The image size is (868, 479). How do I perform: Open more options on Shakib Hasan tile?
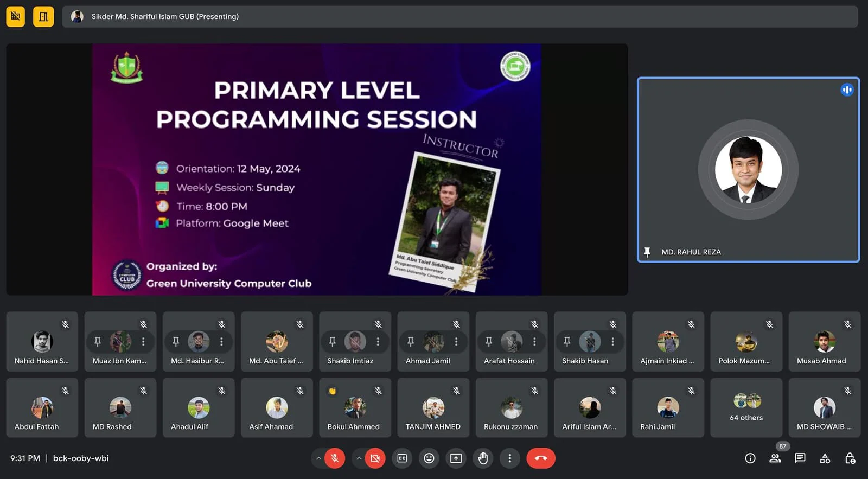612,342
